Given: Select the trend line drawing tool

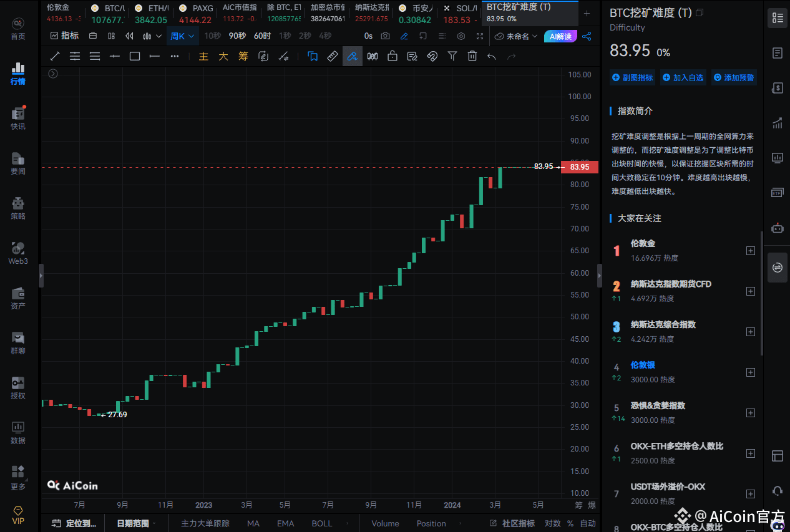Looking at the screenshot, I should click(55, 56).
